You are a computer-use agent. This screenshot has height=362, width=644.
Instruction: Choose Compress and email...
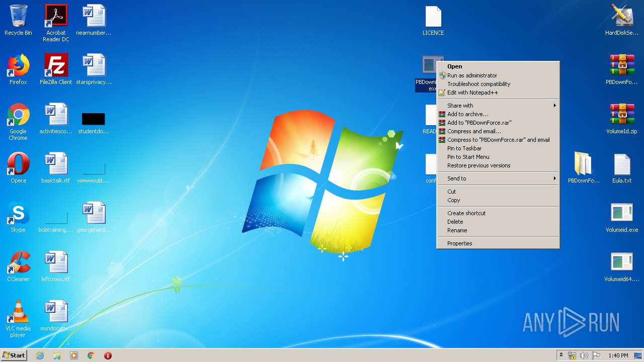coord(498,131)
